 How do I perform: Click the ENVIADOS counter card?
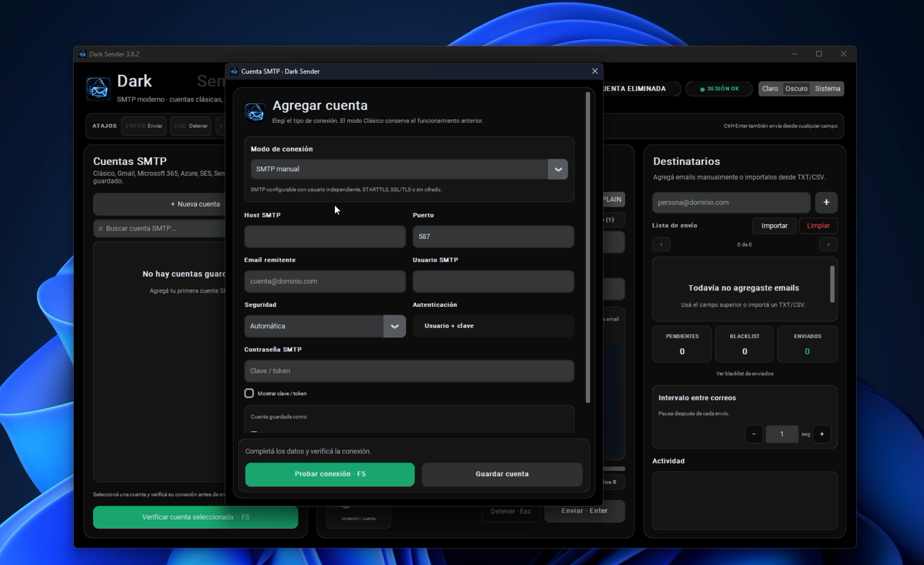[807, 344]
